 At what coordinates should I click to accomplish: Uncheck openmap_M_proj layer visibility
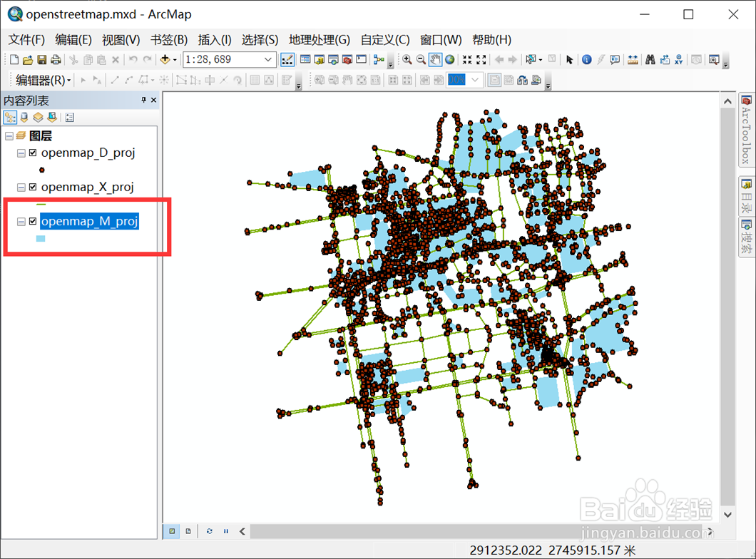pyautogui.click(x=33, y=221)
